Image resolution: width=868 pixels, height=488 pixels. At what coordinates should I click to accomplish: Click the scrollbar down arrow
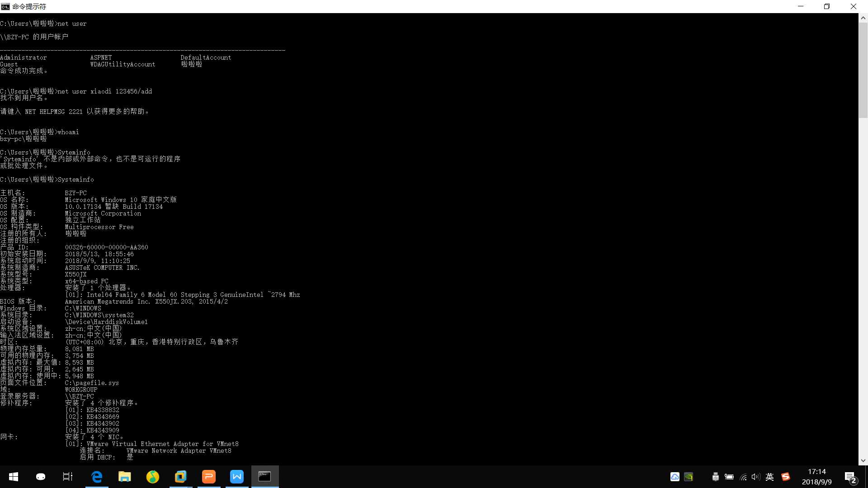click(863, 461)
